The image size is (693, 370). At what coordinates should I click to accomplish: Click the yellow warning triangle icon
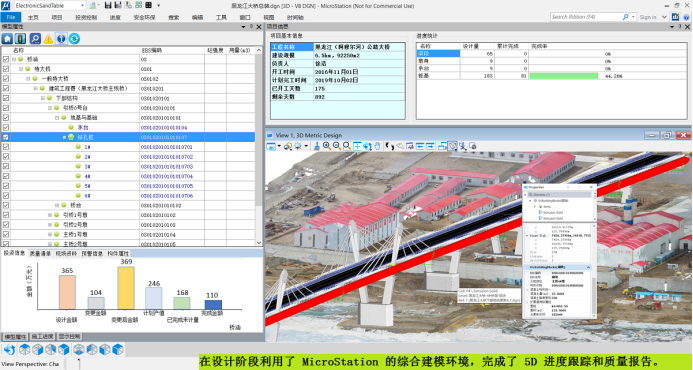click(48, 39)
